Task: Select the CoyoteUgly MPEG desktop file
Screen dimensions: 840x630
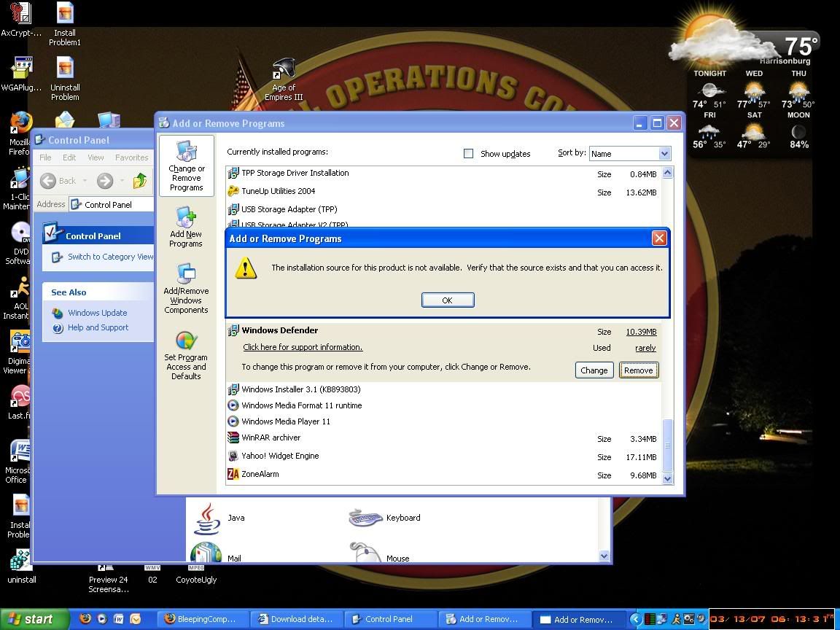Action: point(196,575)
